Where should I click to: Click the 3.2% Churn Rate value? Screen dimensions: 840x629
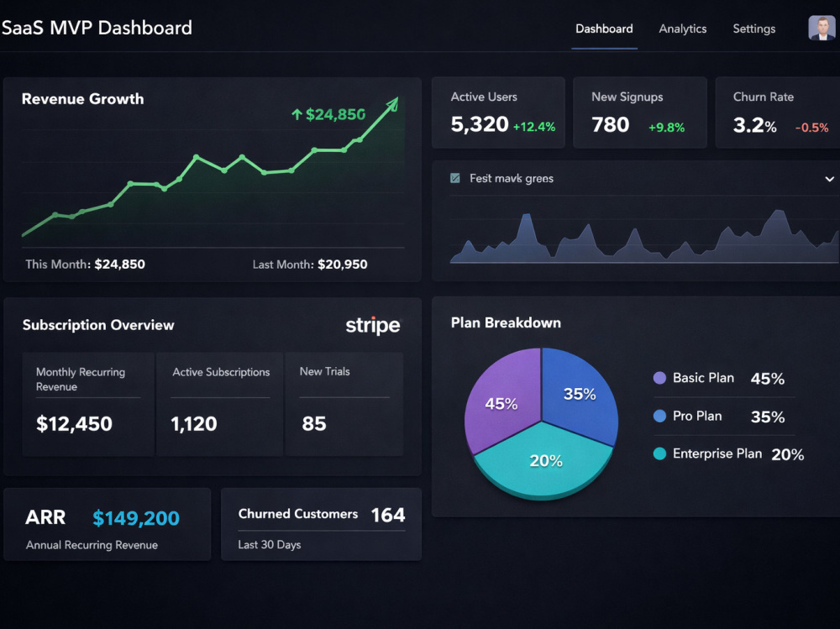pyautogui.click(x=755, y=125)
